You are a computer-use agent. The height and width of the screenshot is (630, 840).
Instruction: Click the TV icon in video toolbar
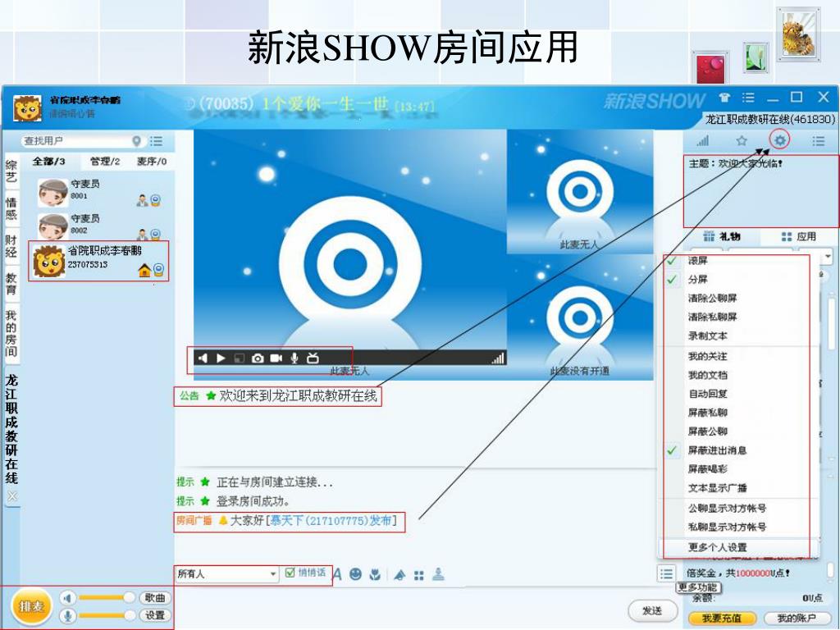[313, 358]
